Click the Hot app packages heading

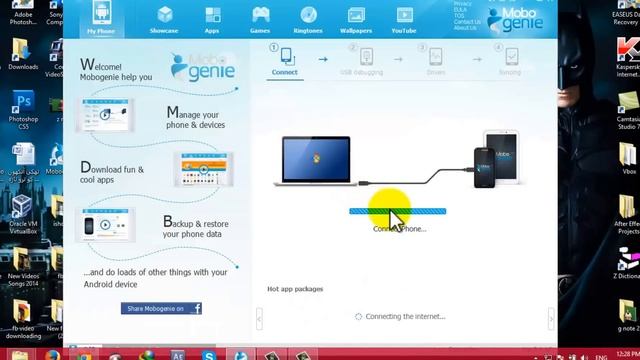295,289
